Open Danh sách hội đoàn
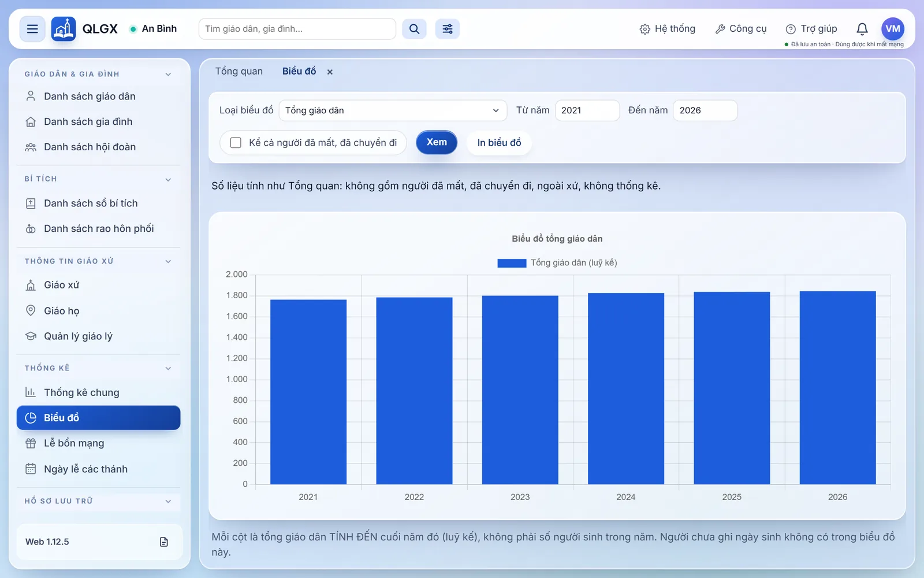Screen dimensions: 924x578 point(99,147)
